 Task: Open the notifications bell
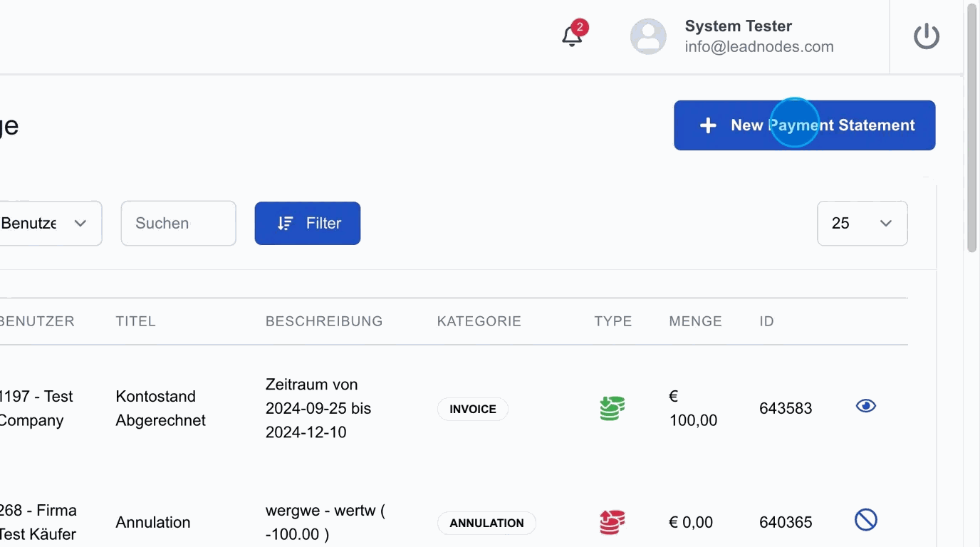573,36
